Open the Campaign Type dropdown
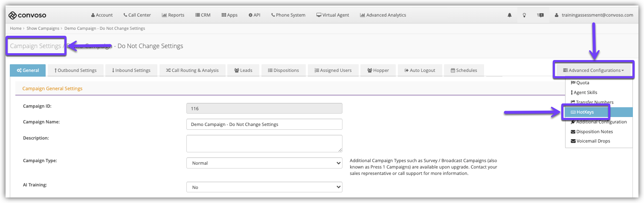Image resolution: width=644 pixels, height=203 pixels. tap(264, 163)
